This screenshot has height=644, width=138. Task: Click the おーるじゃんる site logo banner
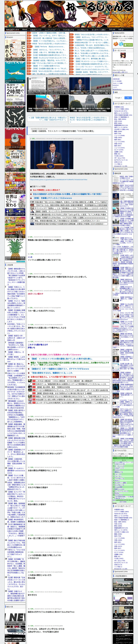[69, 14]
